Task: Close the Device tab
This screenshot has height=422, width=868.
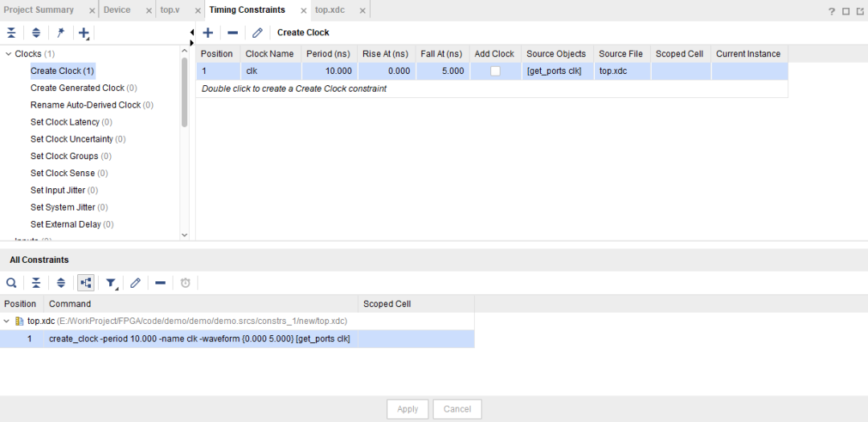Action: [149, 10]
